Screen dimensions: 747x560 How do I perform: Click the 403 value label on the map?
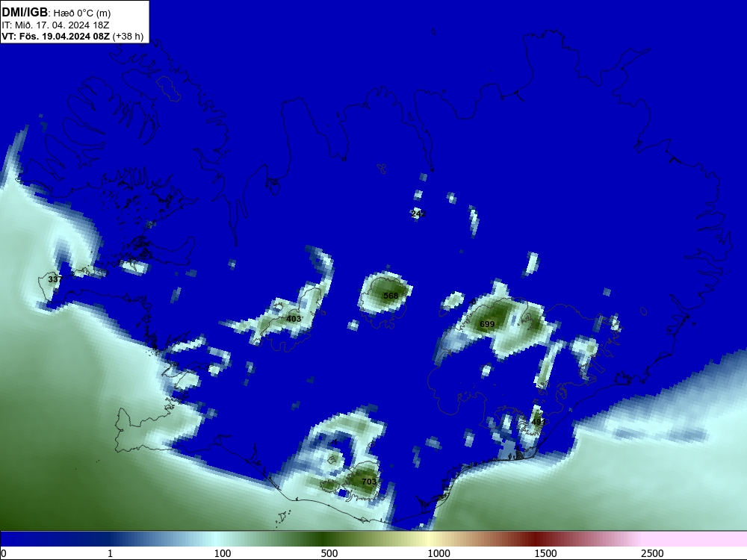pos(294,319)
